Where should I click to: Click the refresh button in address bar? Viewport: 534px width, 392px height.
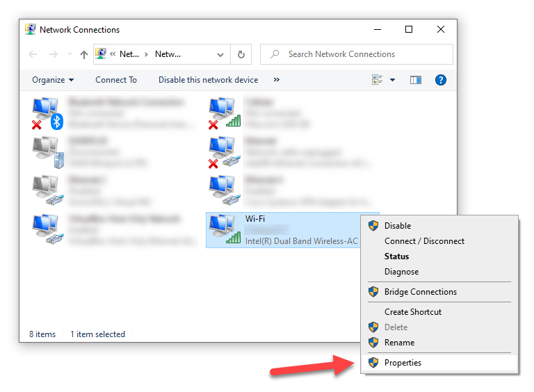point(241,54)
